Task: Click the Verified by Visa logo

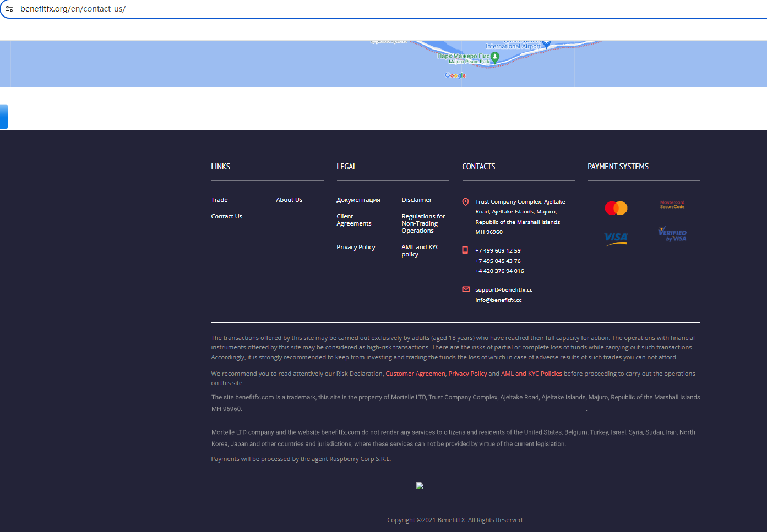Action: point(672,234)
